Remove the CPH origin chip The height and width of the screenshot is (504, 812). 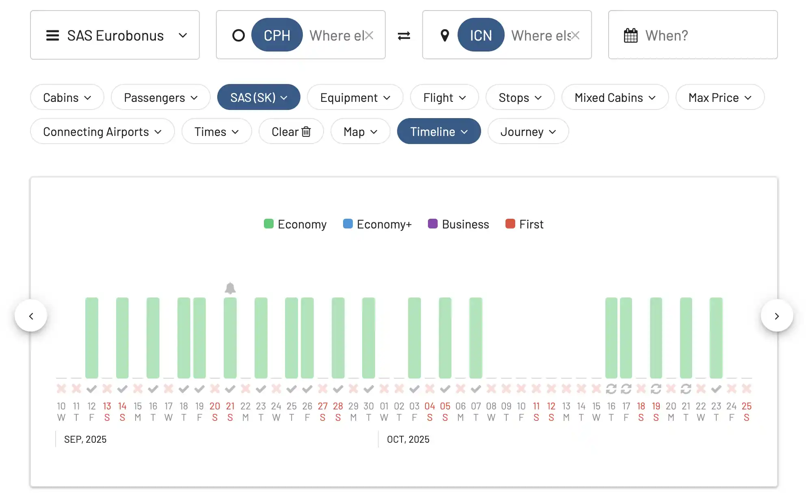[x=277, y=35]
